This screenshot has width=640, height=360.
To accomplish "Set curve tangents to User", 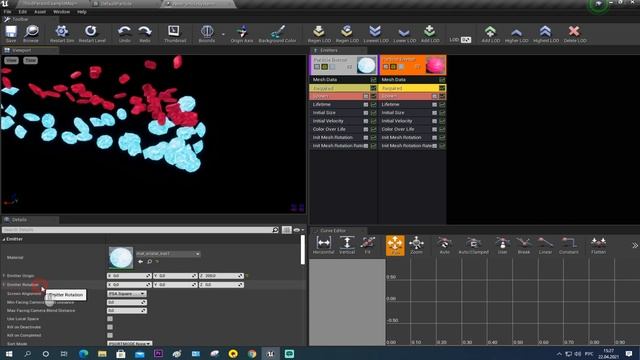I will (x=502, y=245).
